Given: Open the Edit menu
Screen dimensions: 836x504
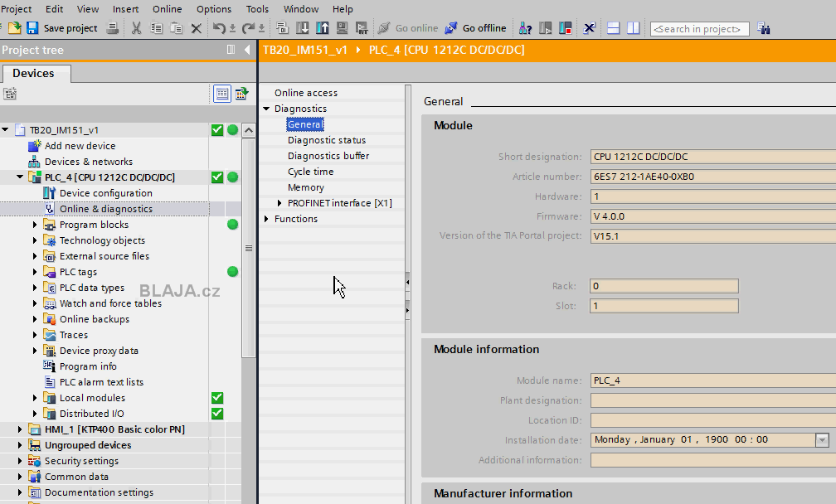Looking at the screenshot, I should (55, 9).
